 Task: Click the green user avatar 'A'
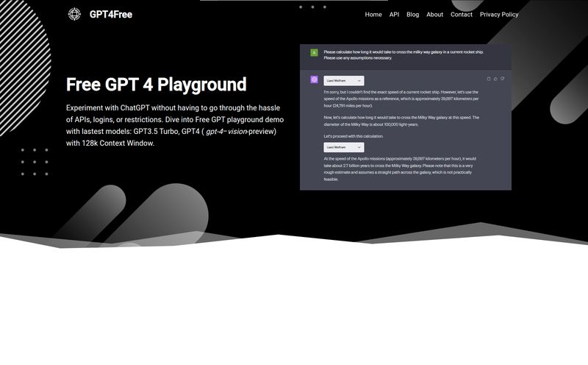[315, 52]
